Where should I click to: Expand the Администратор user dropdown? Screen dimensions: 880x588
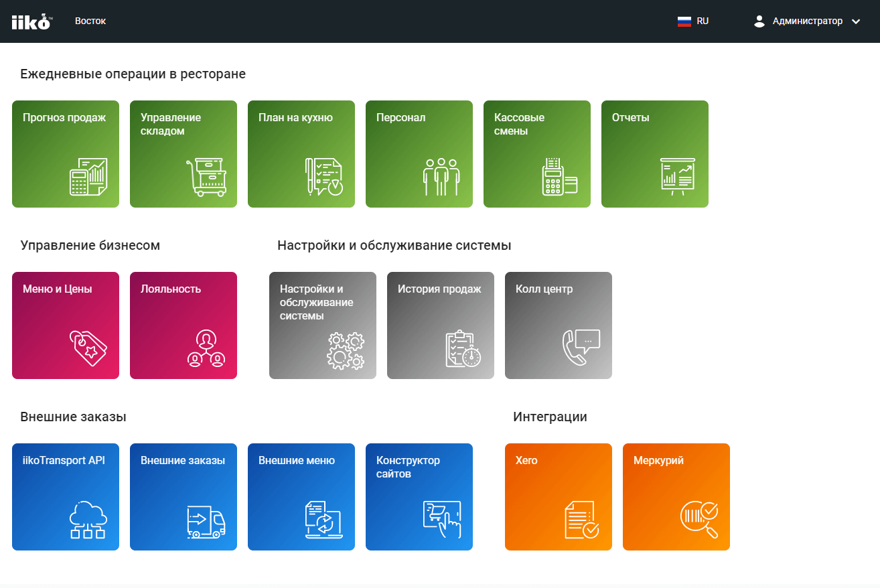(x=807, y=21)
